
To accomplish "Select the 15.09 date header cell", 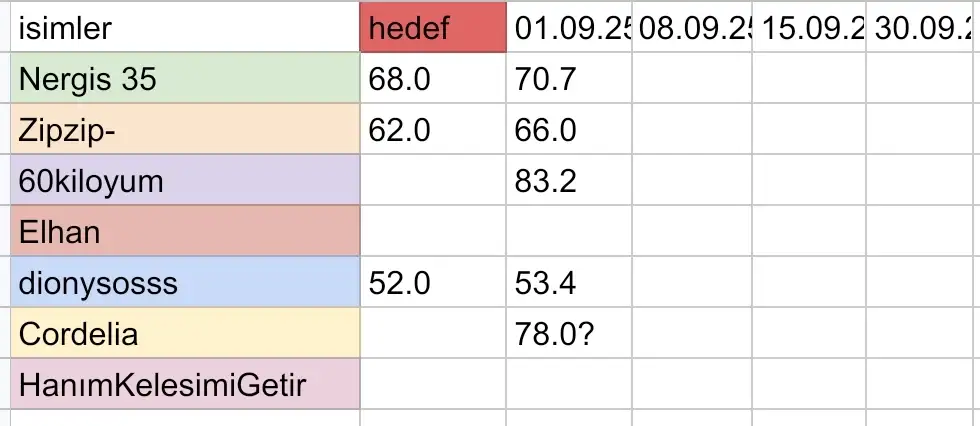I will click(809, 28).
